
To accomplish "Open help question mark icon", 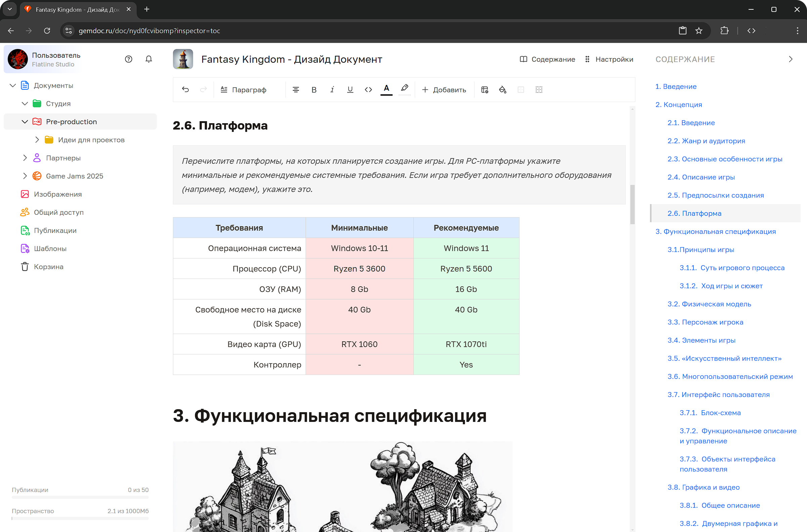I will [x=129, y=59].
